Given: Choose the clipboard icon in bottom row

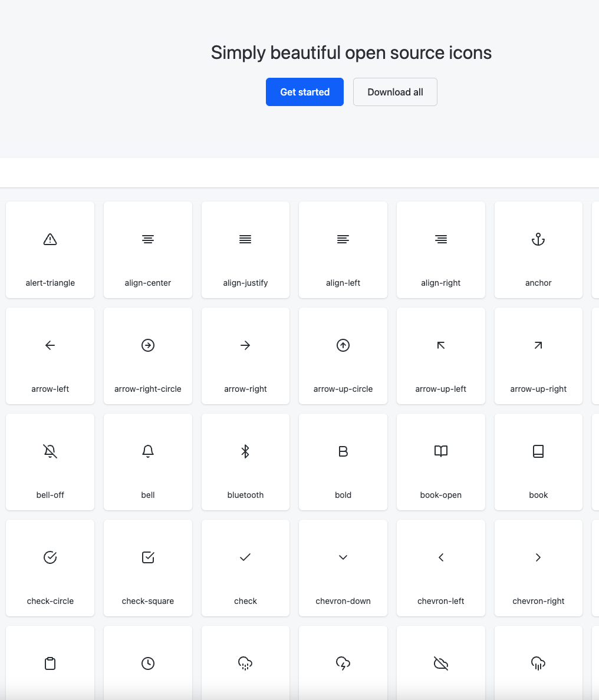Looking at the screenshot, I should [50, 663].
